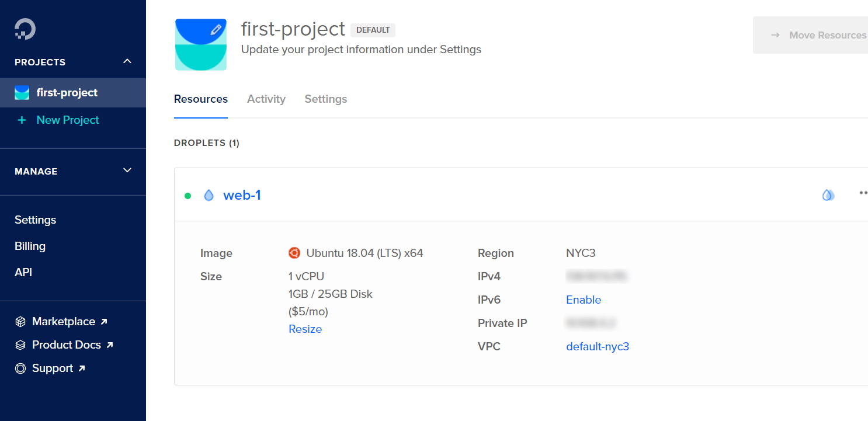Click the Marketplace external arrow icon
The width and height of the screenshot is (868, 421).
104,321
